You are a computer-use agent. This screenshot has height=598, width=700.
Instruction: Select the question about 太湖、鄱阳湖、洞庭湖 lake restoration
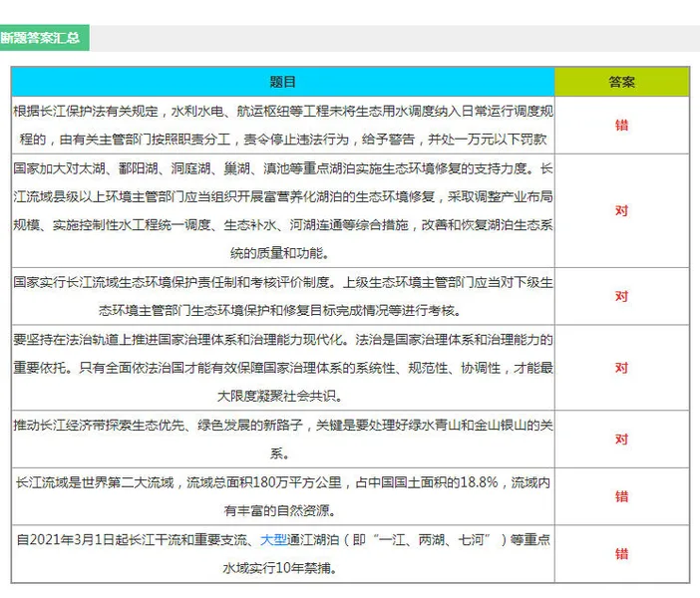(283, 210)
